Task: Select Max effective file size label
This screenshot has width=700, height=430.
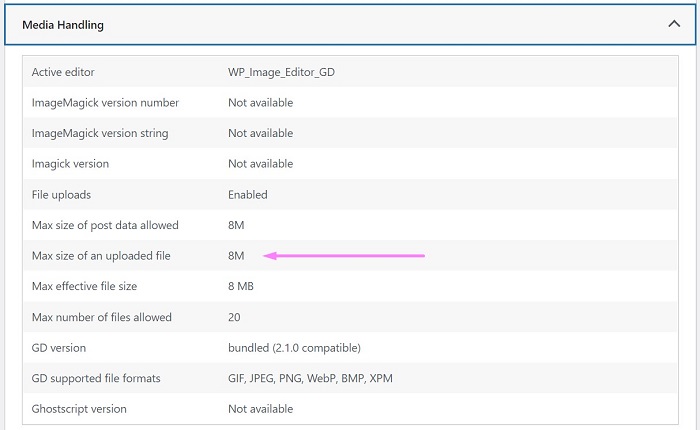Action: [x=84, y=286]
